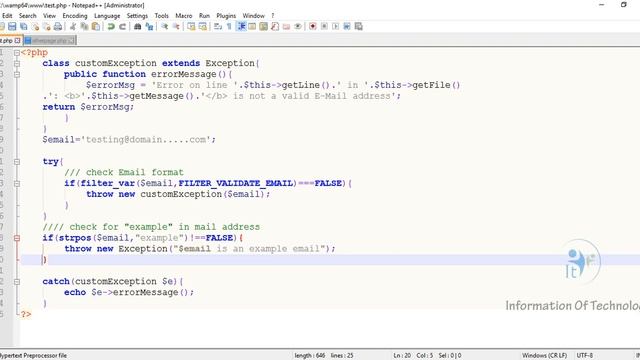
Task: Open the Search menu
Action: [28, 16]
